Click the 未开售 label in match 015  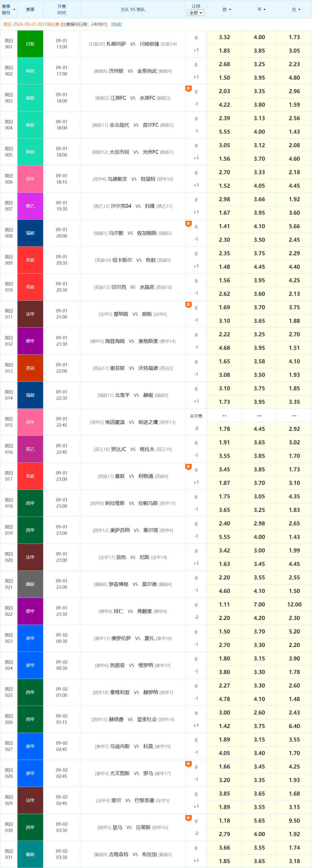tap(196, 416)
